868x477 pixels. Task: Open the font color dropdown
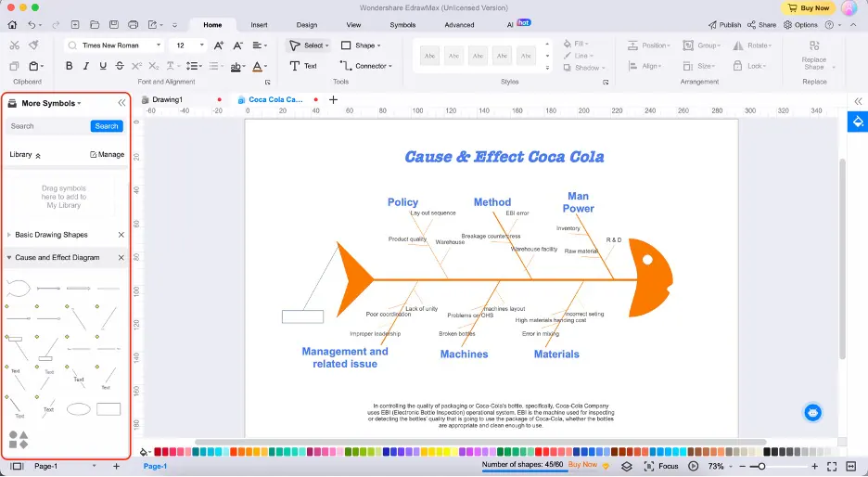point(266,66)
